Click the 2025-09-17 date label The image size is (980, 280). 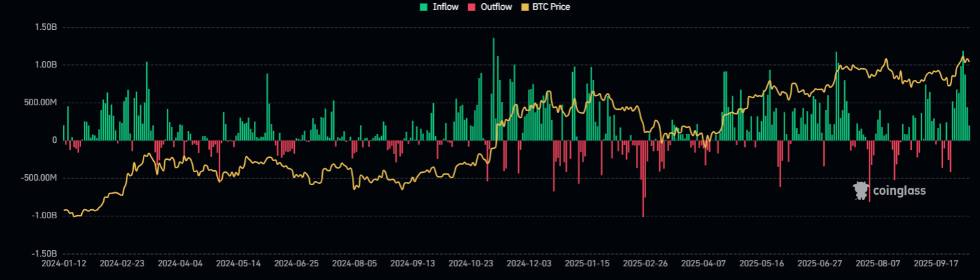tap(936, 264)
